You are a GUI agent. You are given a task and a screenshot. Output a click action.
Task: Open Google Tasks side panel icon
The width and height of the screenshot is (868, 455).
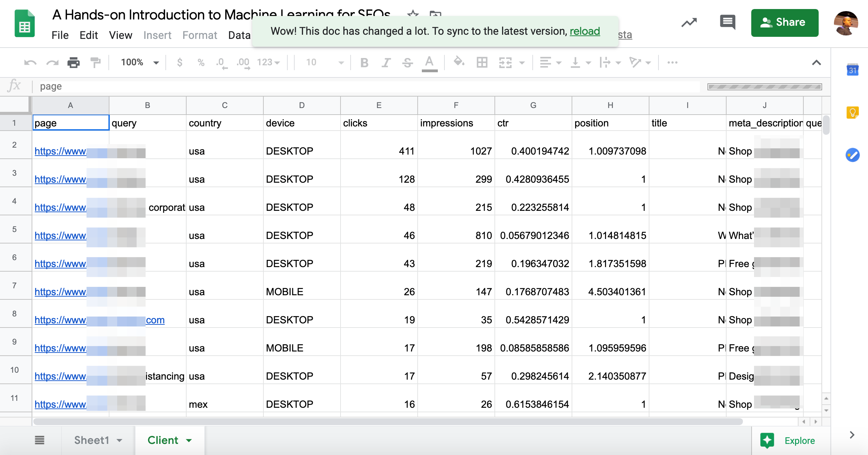click(x=852, y=155)
